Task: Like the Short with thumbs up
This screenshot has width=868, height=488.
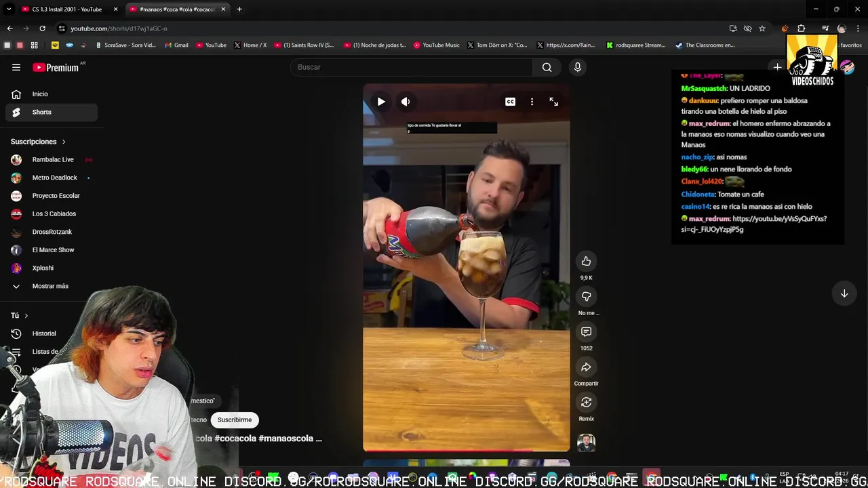Action: pyautogui.click(x=586, y=261)
